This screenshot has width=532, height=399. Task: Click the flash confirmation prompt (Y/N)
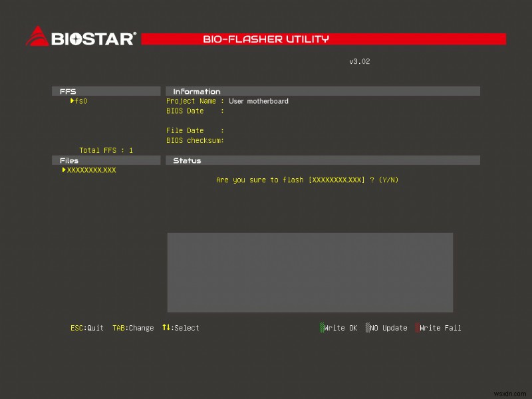[307, 180]
